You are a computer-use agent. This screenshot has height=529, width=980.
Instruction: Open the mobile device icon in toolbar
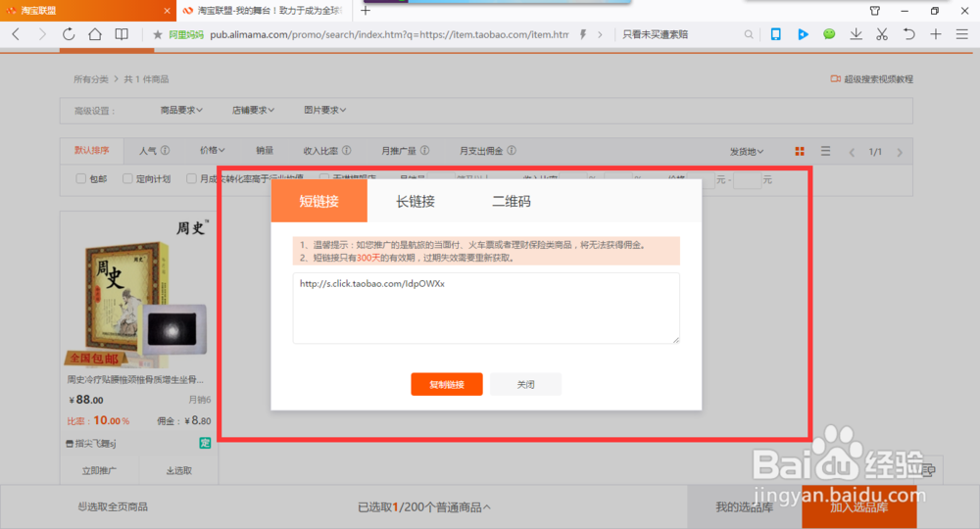(775, 34)
